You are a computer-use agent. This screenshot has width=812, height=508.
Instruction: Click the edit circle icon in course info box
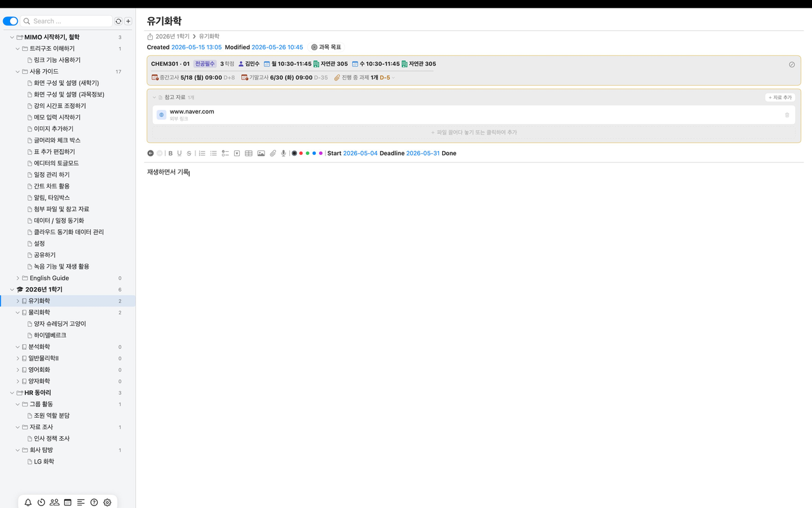792,65
